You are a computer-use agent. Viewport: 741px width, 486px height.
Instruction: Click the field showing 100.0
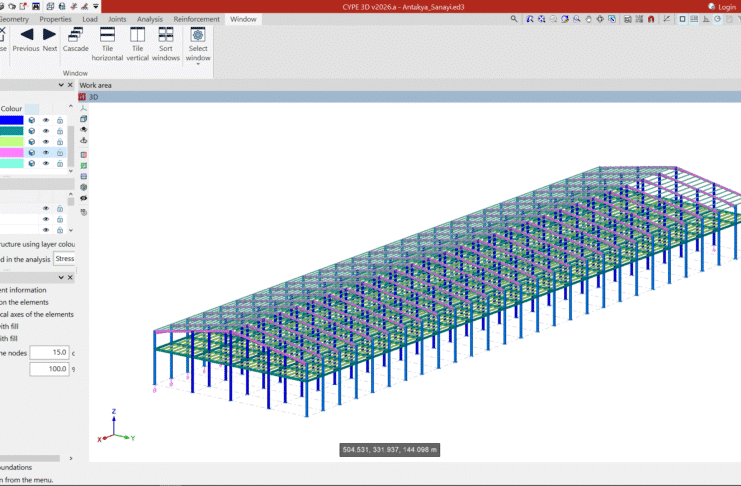(49, 369)
